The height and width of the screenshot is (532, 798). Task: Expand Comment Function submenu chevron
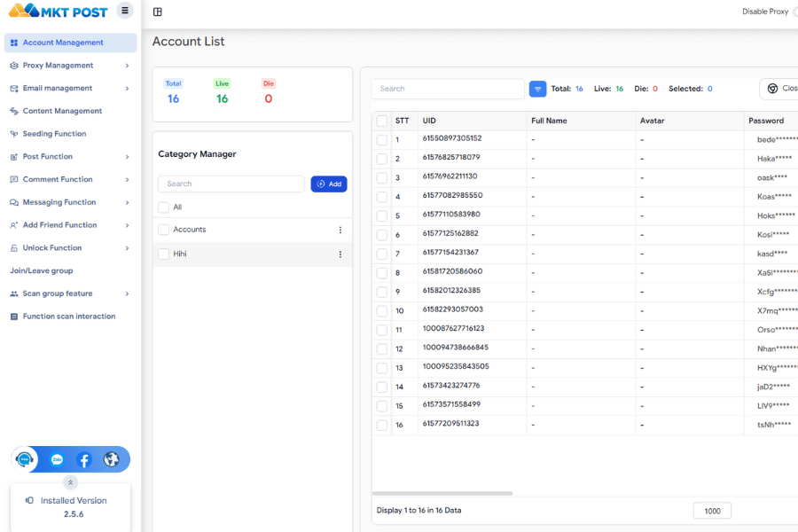coord(127,180)
